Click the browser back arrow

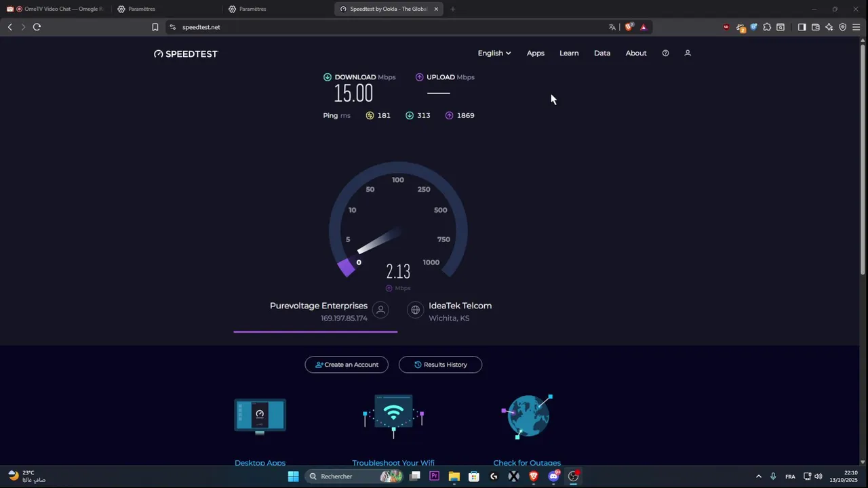point(9,27)
